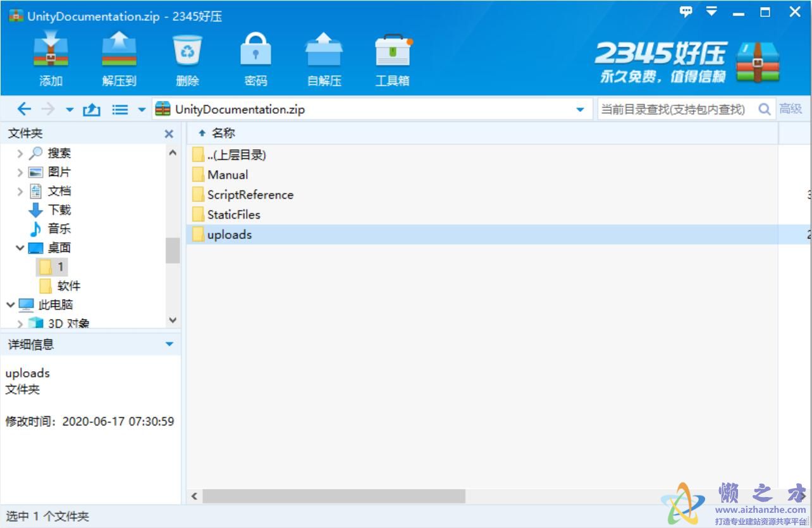The height and width of the screenshot is (528, 812).
Task: Click the folder tree vertical scrollbar thumb
Action: point(173,250)
